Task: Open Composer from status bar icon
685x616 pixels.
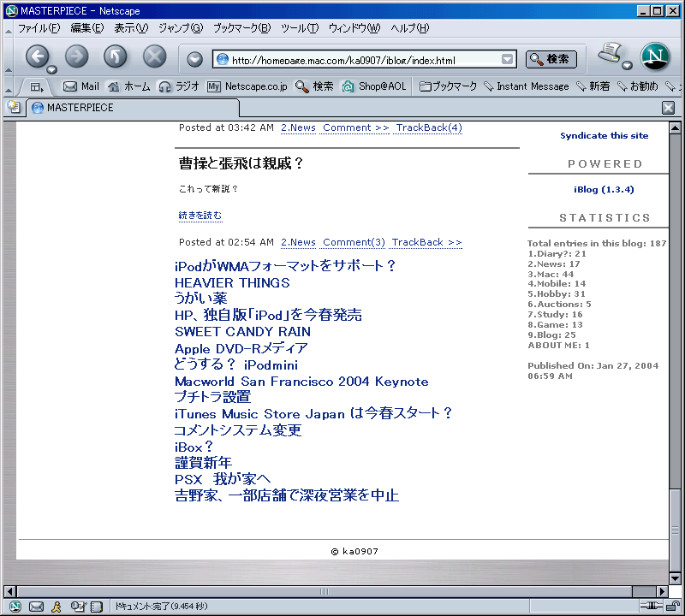Action: [x=78, y=606]
